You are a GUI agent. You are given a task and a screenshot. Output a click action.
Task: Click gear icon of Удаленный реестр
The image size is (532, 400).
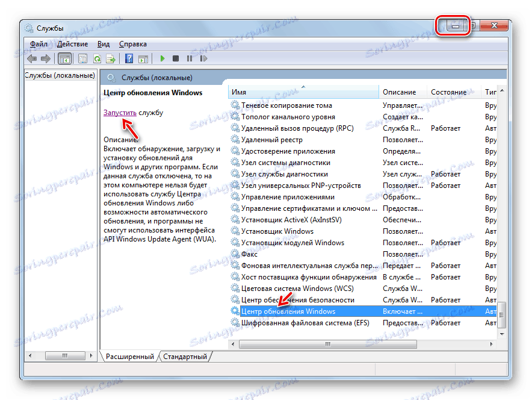pos(235,139)
